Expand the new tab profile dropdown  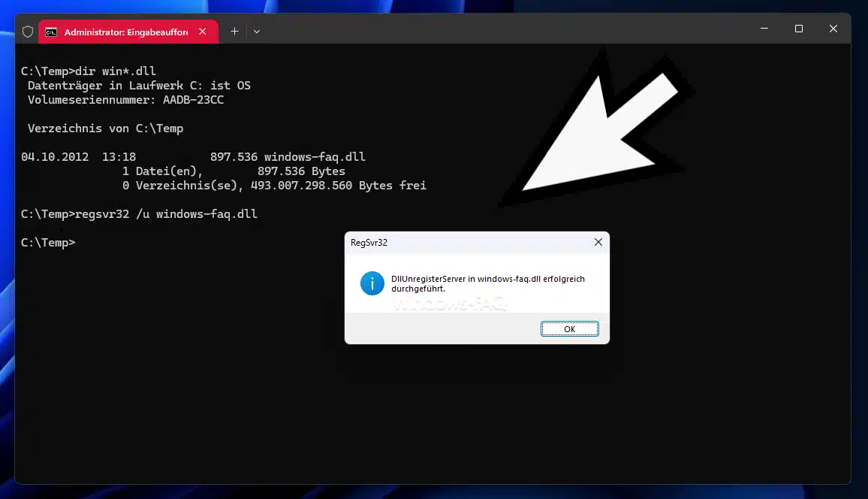[x=257, y=32]
